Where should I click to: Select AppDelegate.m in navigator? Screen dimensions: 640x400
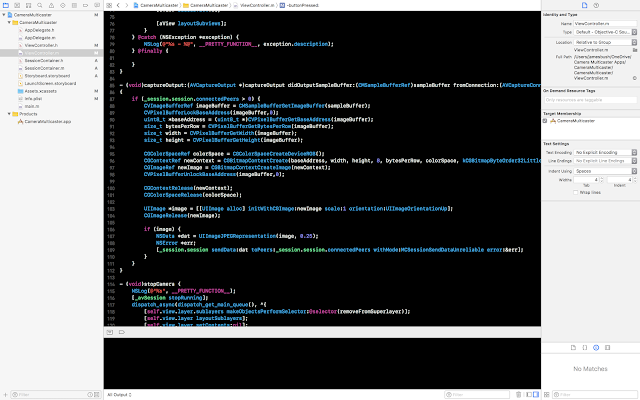40,38
